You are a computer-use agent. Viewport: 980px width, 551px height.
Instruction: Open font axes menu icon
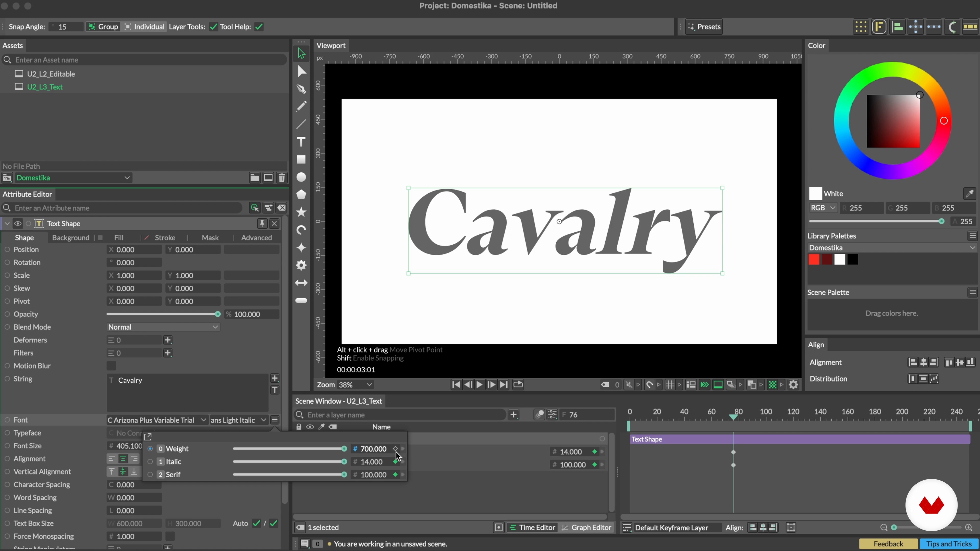pos(275,420)
